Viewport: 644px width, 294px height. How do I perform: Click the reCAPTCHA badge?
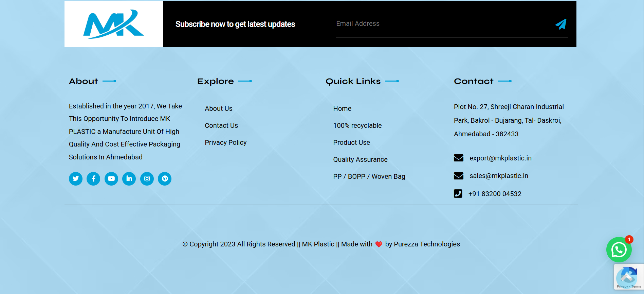click(629, 277)
